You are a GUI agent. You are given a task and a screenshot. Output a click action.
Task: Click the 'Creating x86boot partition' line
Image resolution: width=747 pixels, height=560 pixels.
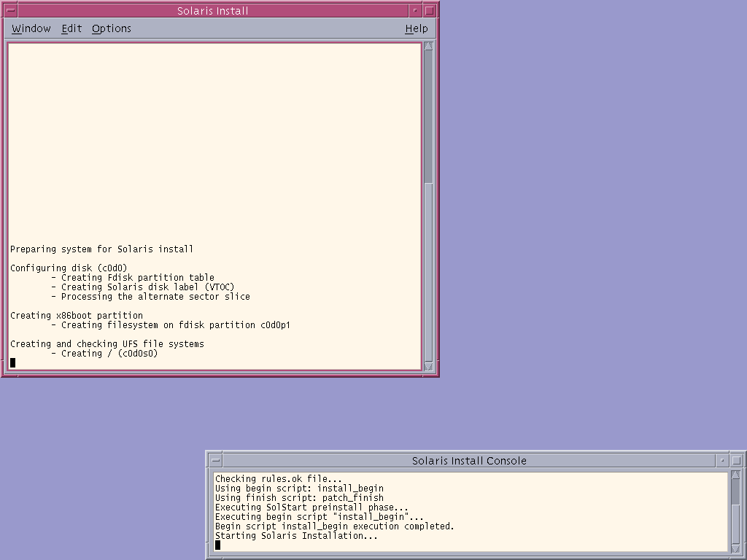tap(76, 316)
